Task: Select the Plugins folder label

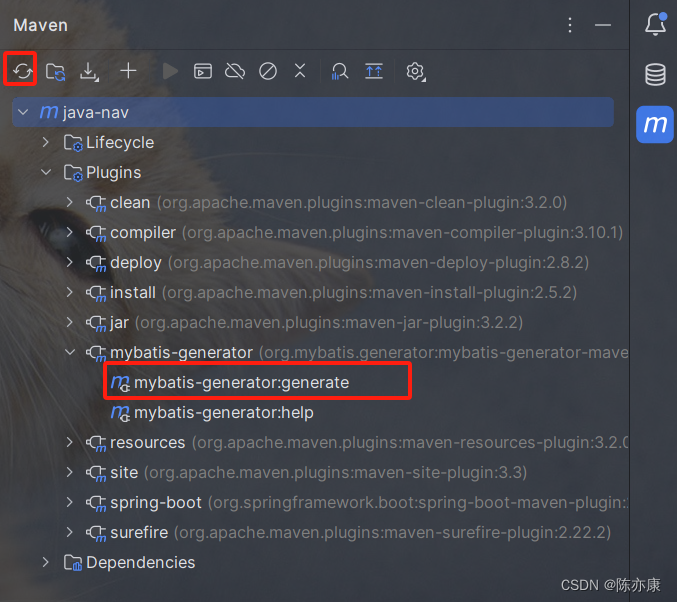Action: [x=114, y=173]
